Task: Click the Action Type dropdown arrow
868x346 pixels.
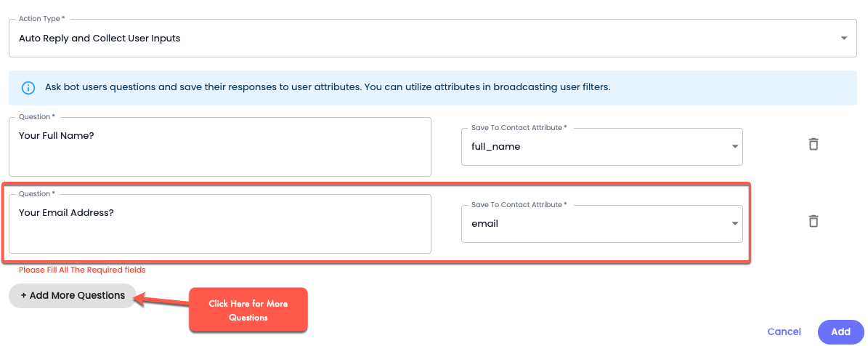Action: click(x=843, y=39)
